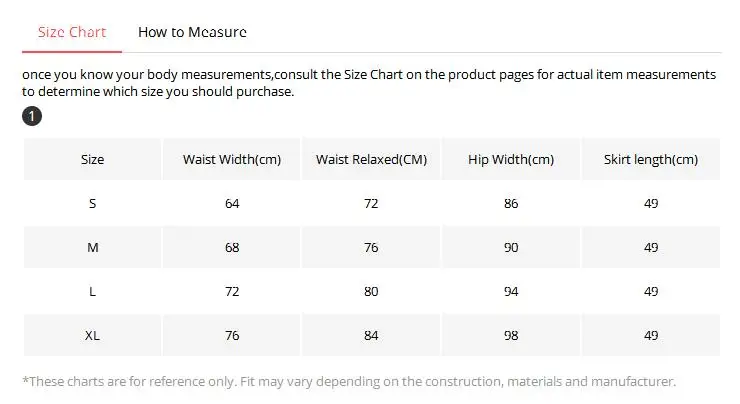Click the Waist Relaxed(CM) column header
The width and height of the screenshot is (740, 404).
tap(371, 159)
